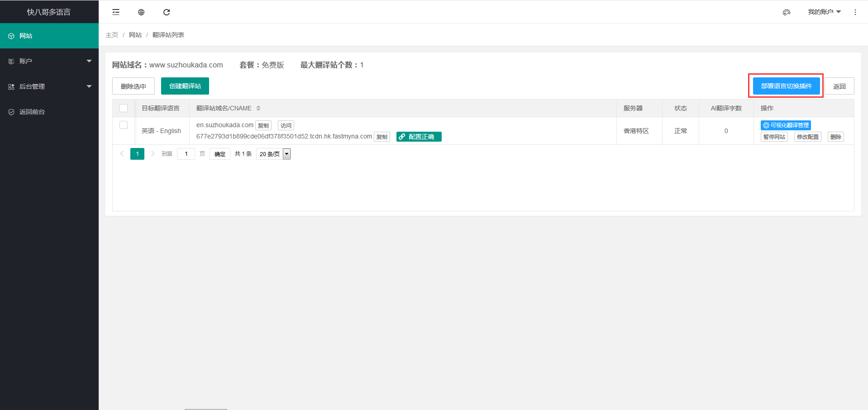
Task: Open the 我的账户 dropdown
Action: (825, 12)
